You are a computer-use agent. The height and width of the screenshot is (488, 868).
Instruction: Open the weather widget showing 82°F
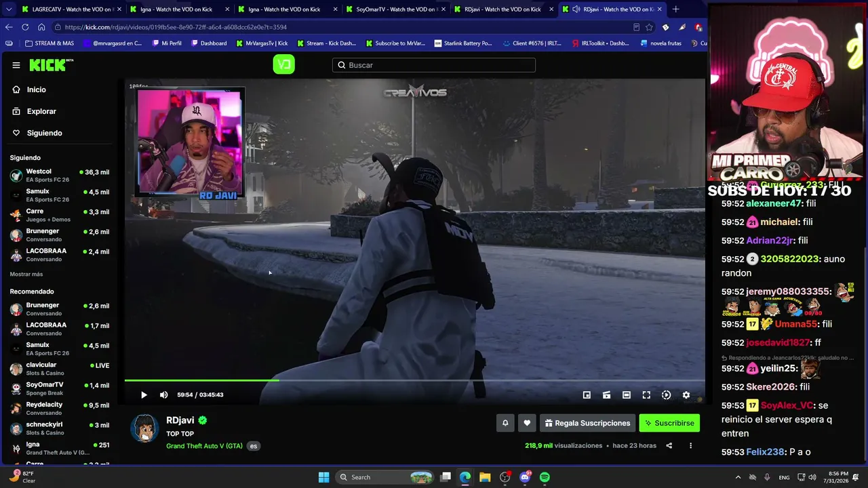(x=22, y=477)
